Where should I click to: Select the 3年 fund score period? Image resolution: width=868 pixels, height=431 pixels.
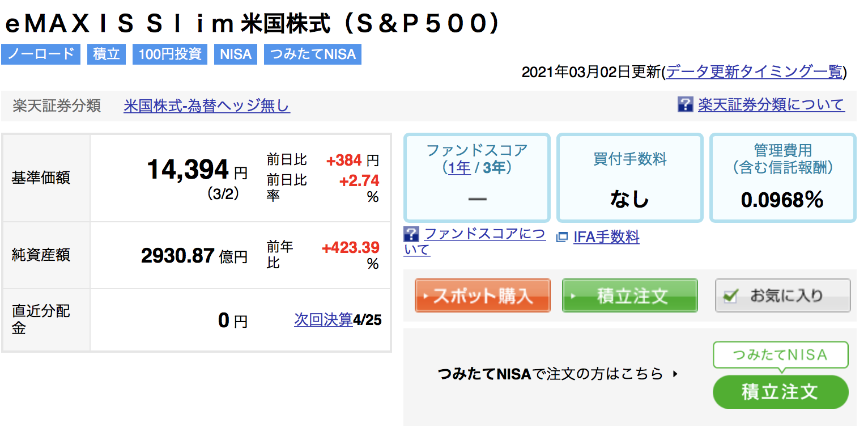[x=494, y=168]
